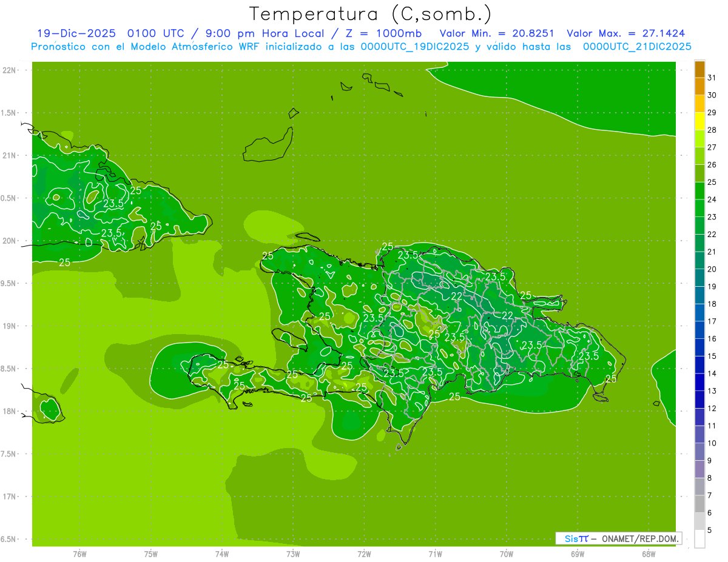Click the SisPI ONAMET/REP.DOM. logo
This screenshot has height=562, width=728.
click(x=618, y=538)
